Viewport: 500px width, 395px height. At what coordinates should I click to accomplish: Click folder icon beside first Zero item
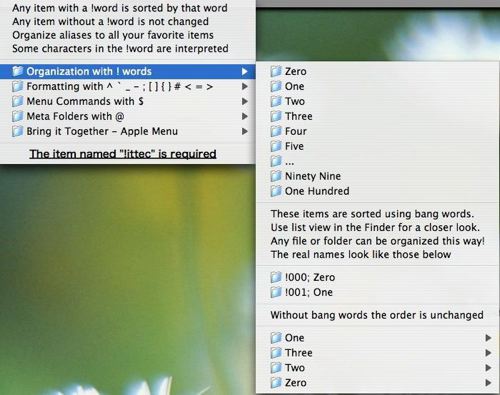276,71
